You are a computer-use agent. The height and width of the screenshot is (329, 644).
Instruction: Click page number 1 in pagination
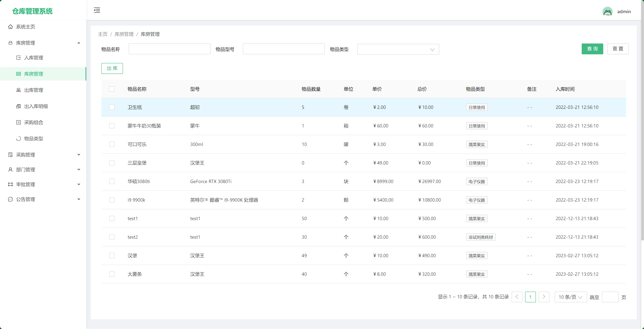tap(530, 297)
